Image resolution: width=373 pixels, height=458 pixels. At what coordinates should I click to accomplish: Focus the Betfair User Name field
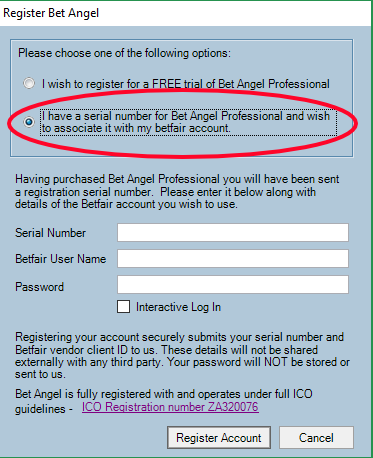(x=233, y=258)
